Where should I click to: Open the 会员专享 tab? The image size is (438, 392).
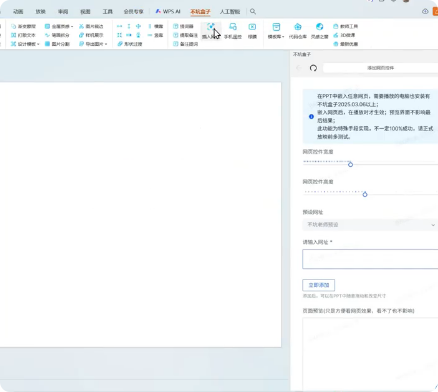(x=133, y=12)
